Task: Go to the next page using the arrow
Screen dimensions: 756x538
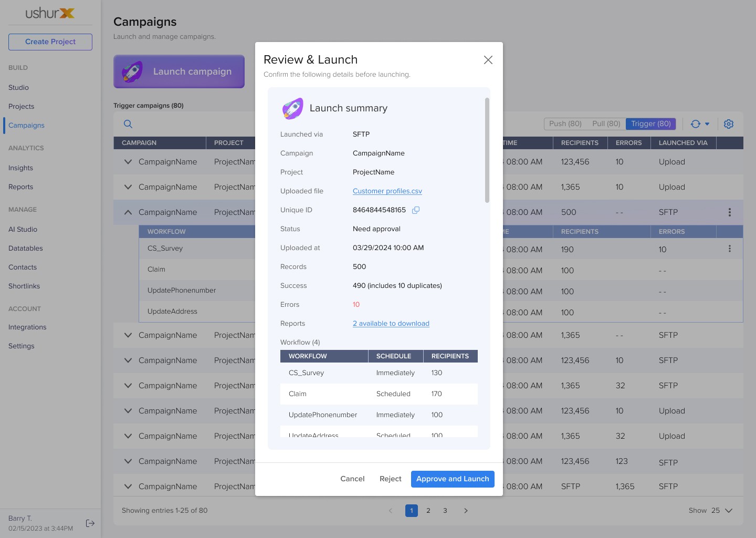Action: pos(466,511)
